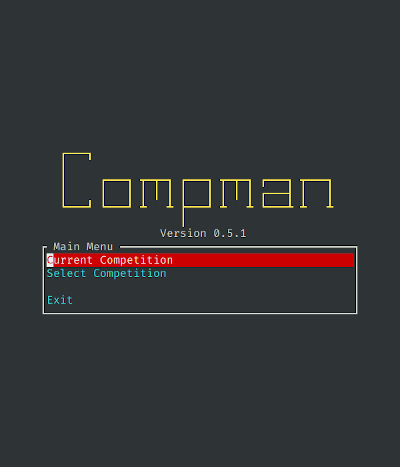Click the word Menu in panel title
This screenshot has height=467, width=400.
100,247
